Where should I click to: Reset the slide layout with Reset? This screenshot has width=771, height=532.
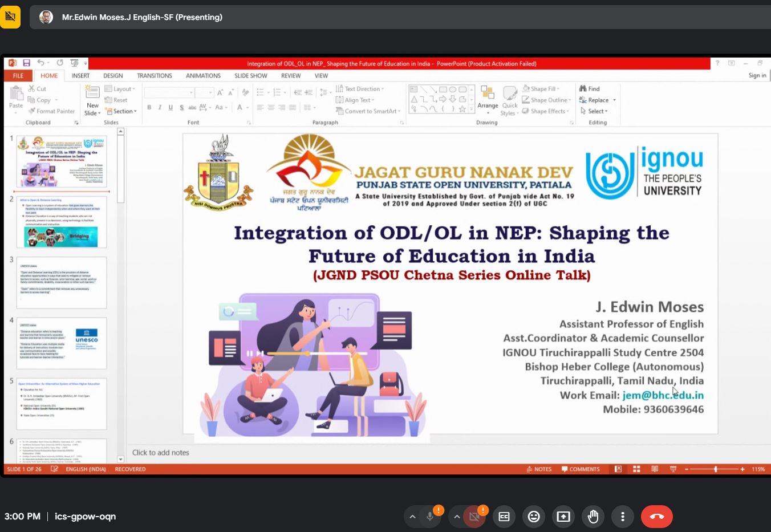(x=116, y=100)
